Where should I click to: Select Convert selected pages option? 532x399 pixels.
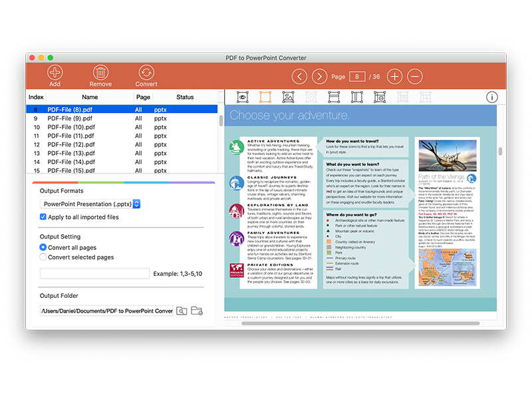point(43,257)
